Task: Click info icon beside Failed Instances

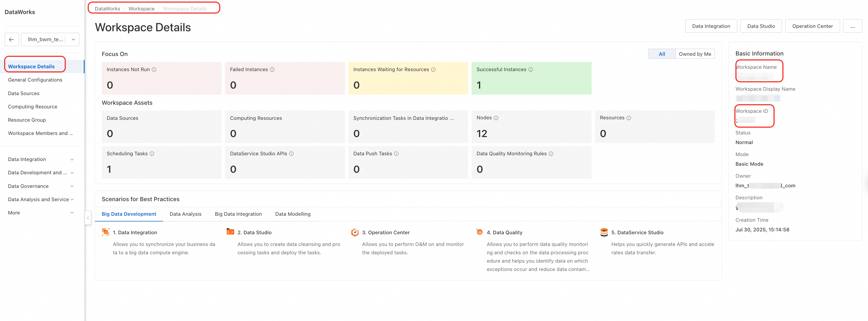Action: [272, 70]
